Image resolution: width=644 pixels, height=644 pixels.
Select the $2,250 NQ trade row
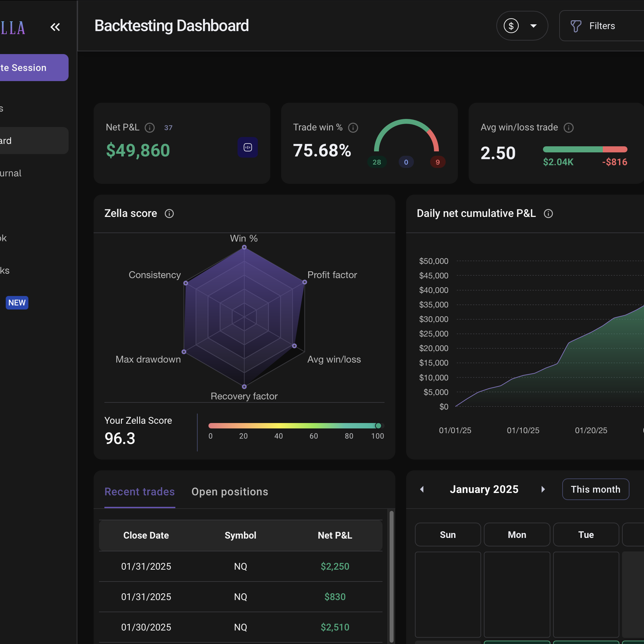(240, 566)
